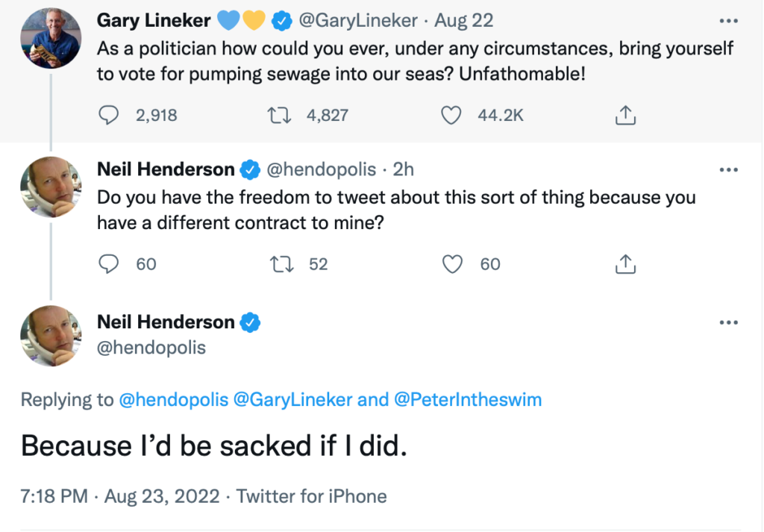
Task: Reply to Gary Lineker's sewage tweet
Action: (x=109, y=115)
